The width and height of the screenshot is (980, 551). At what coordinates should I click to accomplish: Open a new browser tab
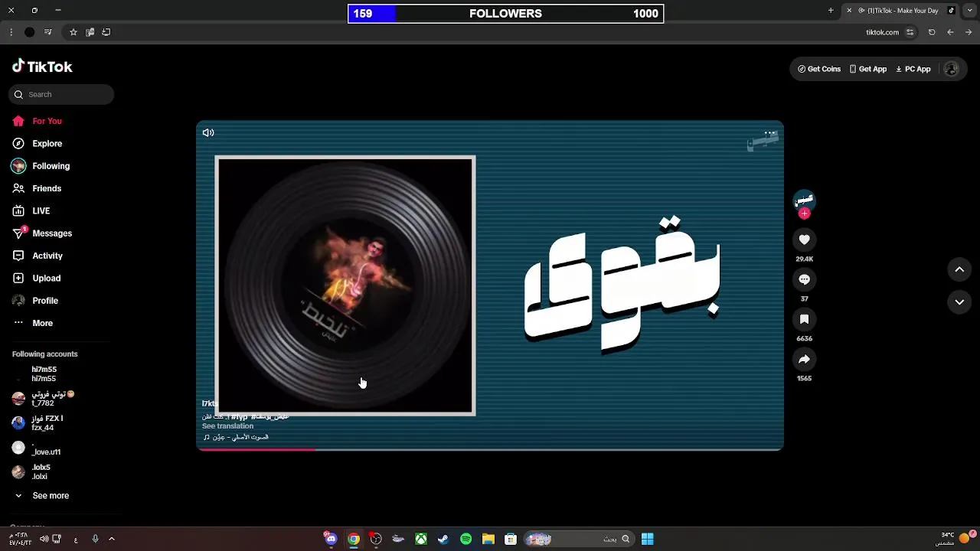pos(831,11)
